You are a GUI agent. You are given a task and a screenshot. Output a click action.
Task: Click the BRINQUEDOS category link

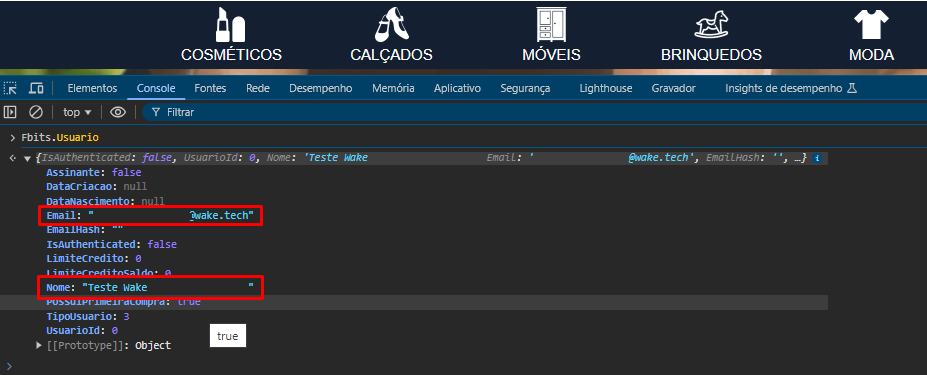click(x=711, y=55)
